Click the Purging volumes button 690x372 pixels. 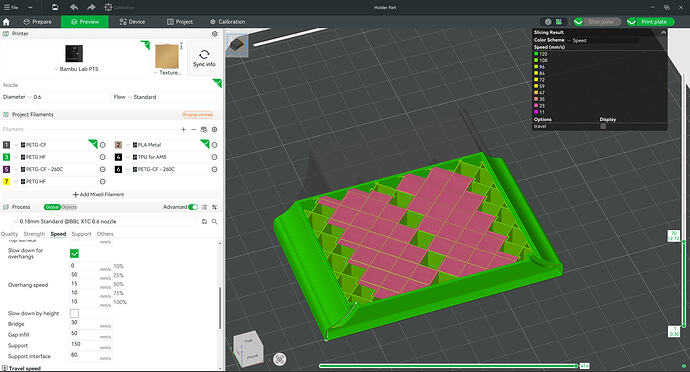click(198, 114)
